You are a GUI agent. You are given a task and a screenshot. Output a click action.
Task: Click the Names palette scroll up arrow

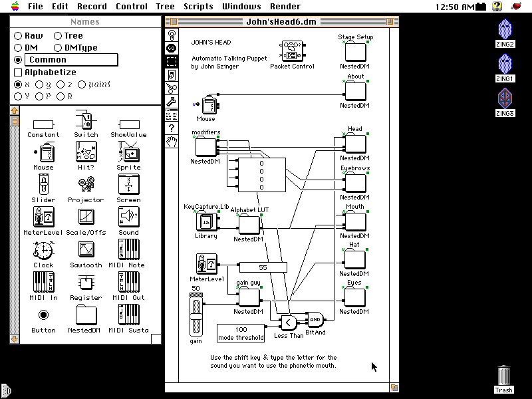14,110
